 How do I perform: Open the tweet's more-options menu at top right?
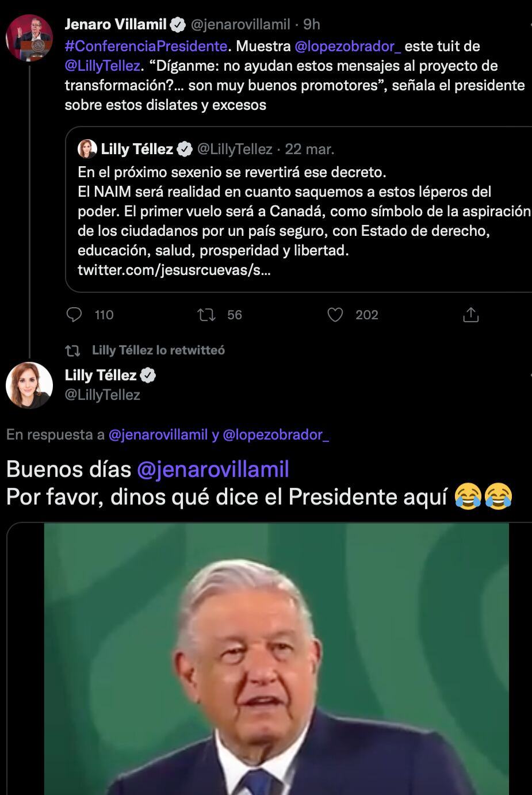(x=529, y=24)
